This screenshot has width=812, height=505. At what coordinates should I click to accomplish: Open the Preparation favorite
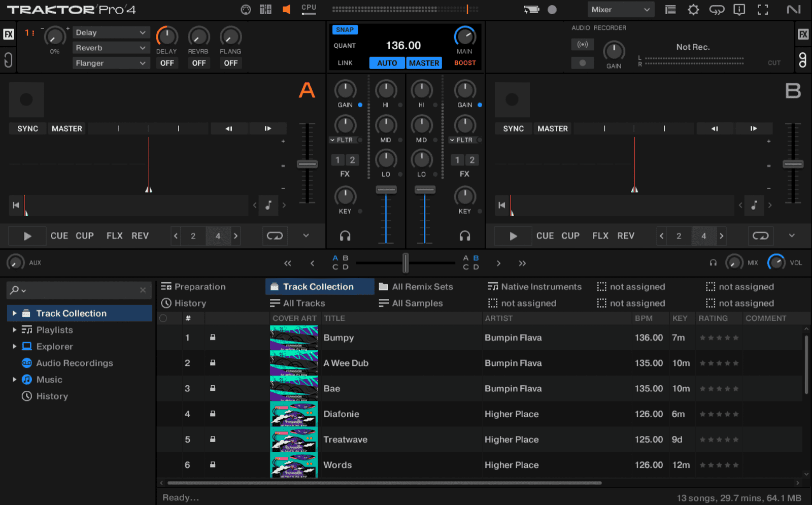point(193,287)
